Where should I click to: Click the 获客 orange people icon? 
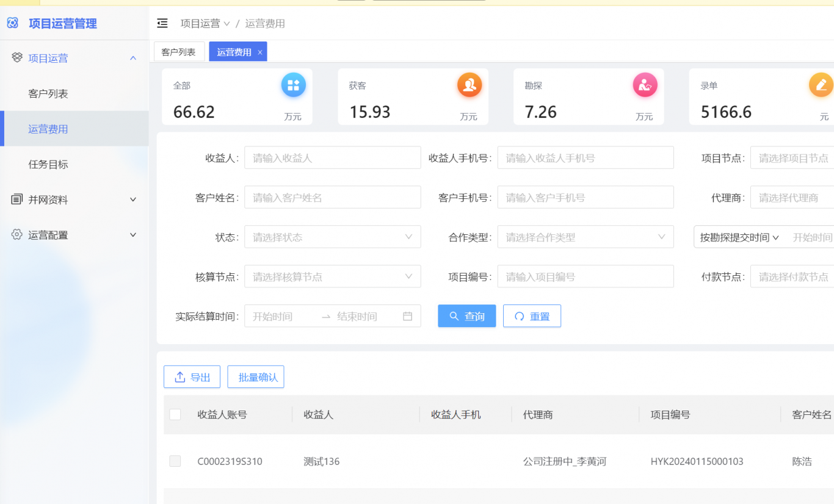tap(470, 85)
